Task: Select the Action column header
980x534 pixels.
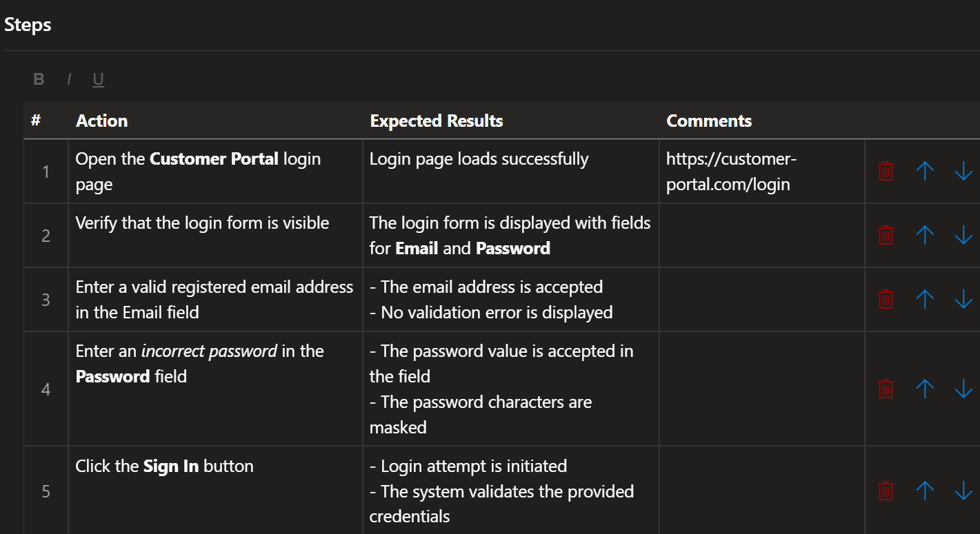Action: pyautogui.click(x=101, y=121)
